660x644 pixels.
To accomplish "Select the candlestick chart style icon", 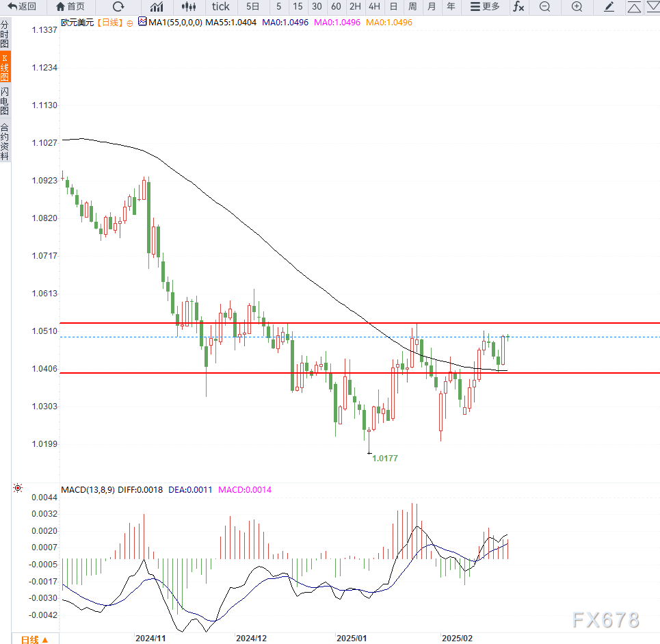I will click(x=189, y=7).
